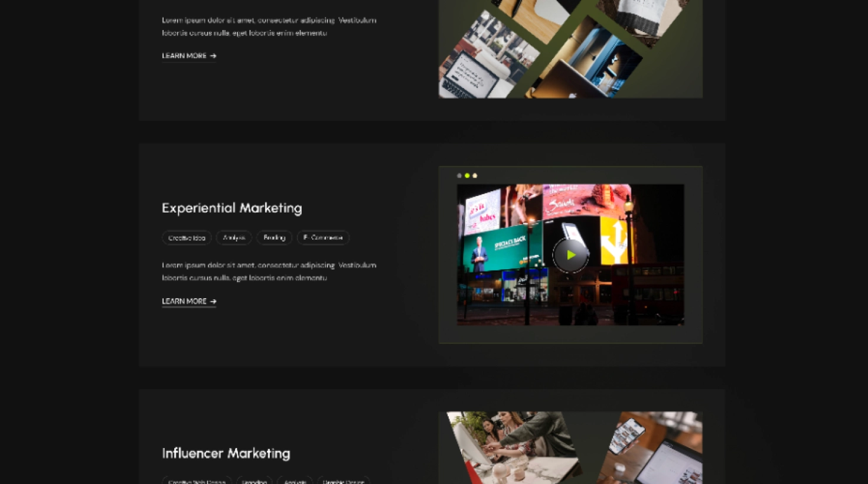Choose the Branding tag under Experiential Marketing

(274, 238)
